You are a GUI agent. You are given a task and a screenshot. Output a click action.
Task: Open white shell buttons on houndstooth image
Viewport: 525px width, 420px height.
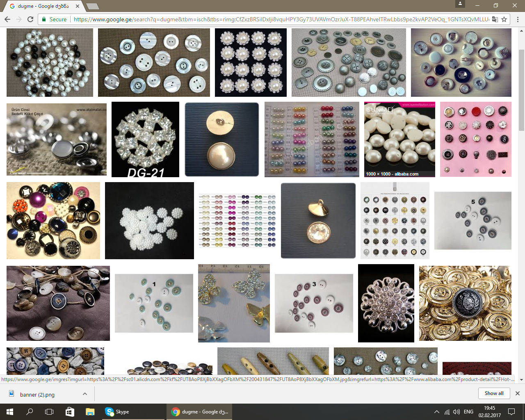154,62
